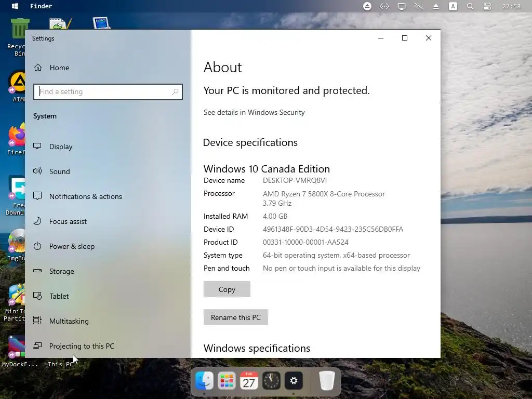Open Tablet settings page
The width and height of the screenshot is (532, 399).
pyautogui.click(x=59, y=296)
